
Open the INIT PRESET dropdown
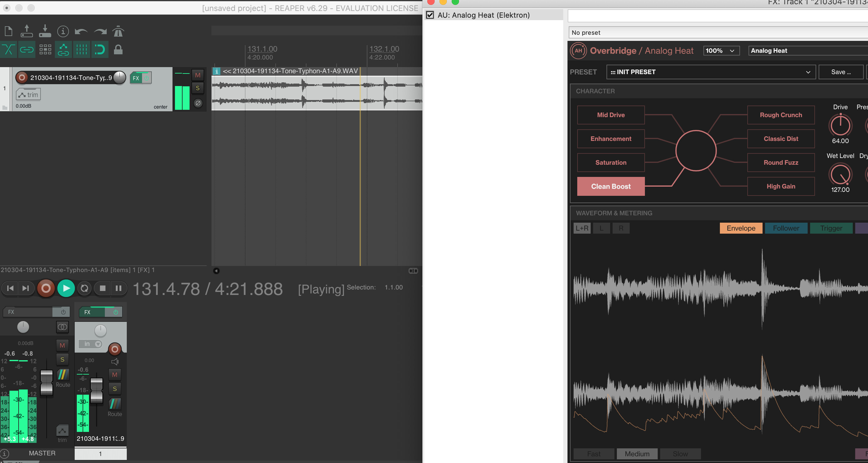pyautogui.click(x=711, y=72)
